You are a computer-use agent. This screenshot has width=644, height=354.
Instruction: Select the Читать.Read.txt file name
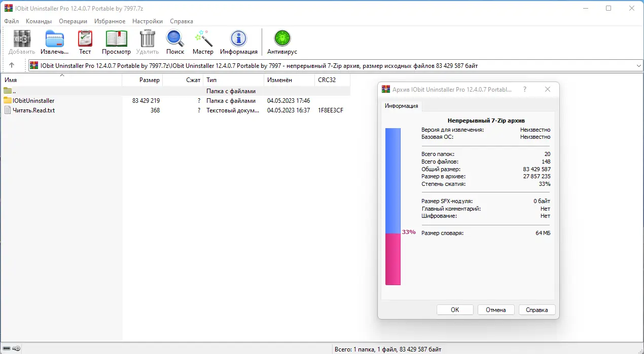coord(34,110)
